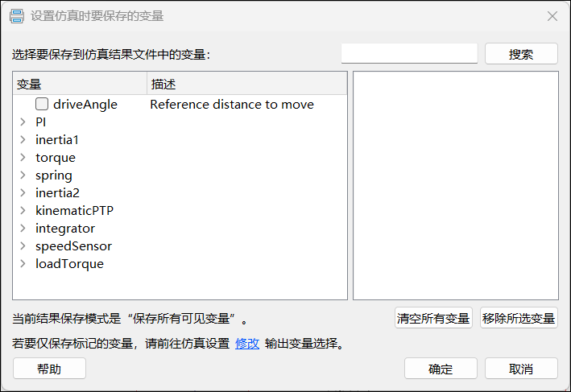571x392 pixels.
Task: Expand the inertia2 node arrow
Action: pos(23,193)
